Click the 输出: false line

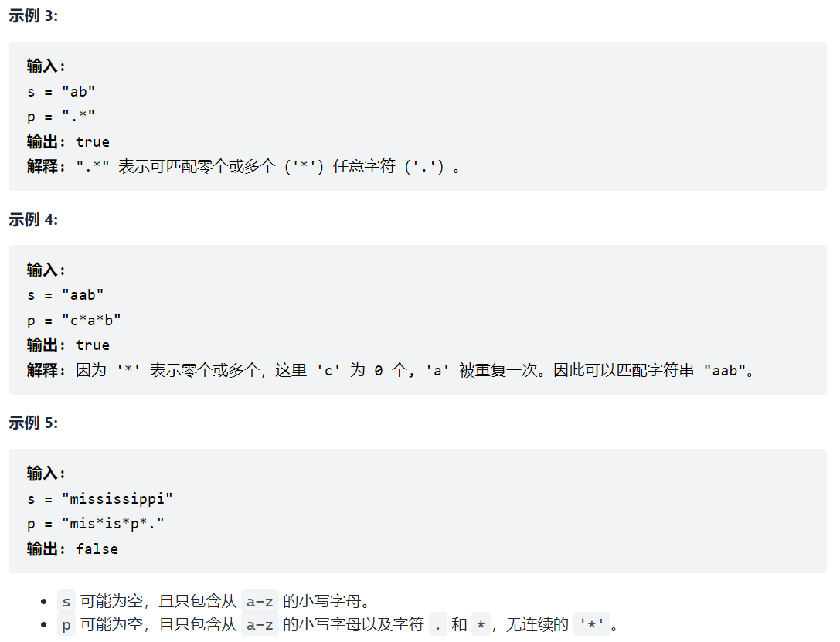pos(73,549)
